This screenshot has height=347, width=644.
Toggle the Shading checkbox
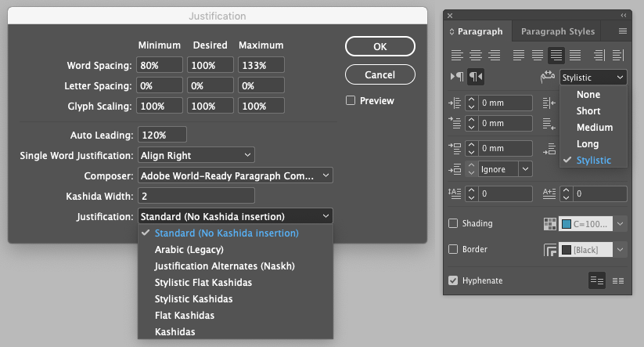453,223
